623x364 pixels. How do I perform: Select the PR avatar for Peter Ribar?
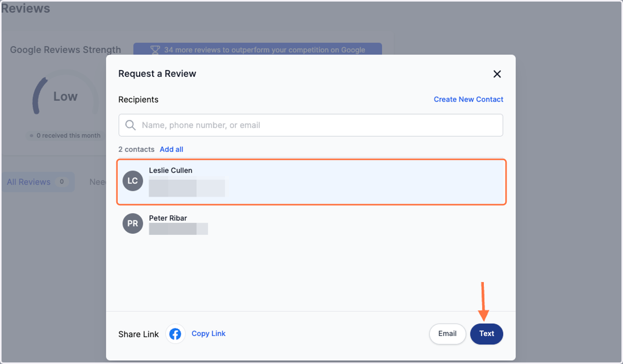[132, 223]
